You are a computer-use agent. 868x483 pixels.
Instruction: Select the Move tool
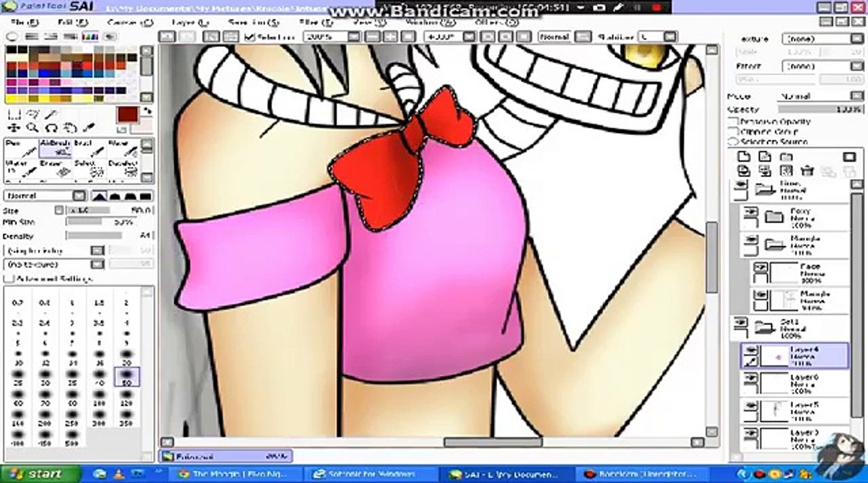click(x=14, y=127)
